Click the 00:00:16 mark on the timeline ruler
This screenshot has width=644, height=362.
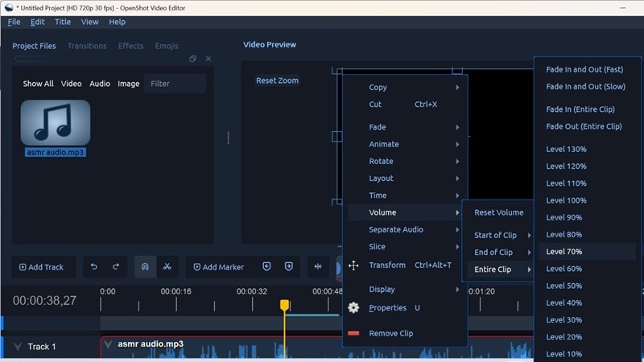pyautogui.click(x=175, y=291)
